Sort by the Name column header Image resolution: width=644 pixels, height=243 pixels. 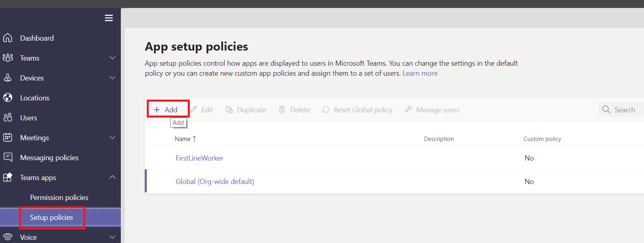[x=183, y=139]
